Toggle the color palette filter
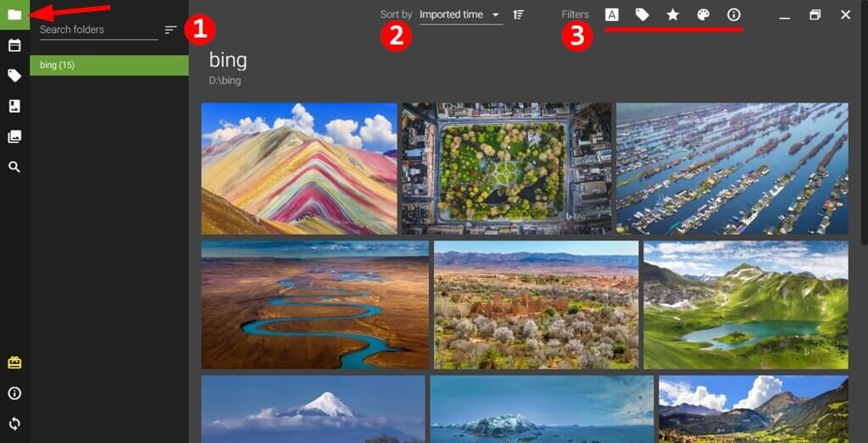 [704, 14]
